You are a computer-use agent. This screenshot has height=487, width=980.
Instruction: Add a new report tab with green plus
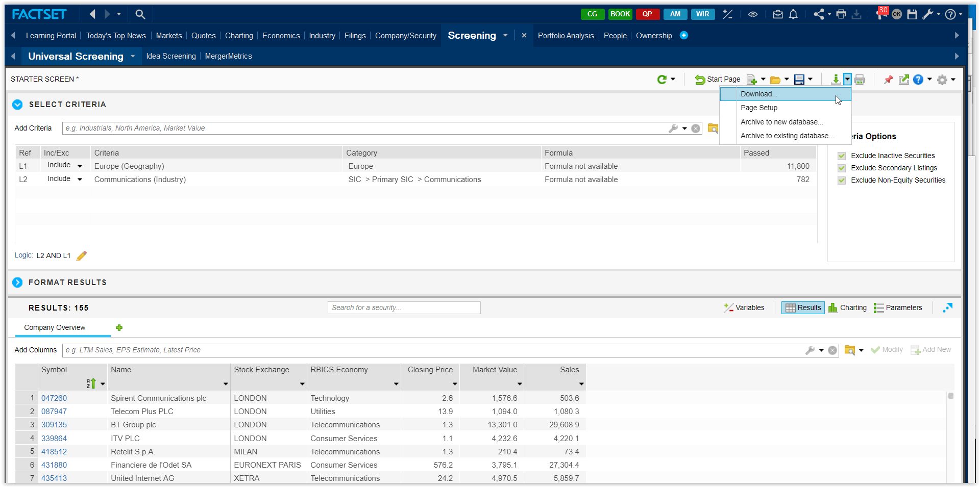coord(119,327)
